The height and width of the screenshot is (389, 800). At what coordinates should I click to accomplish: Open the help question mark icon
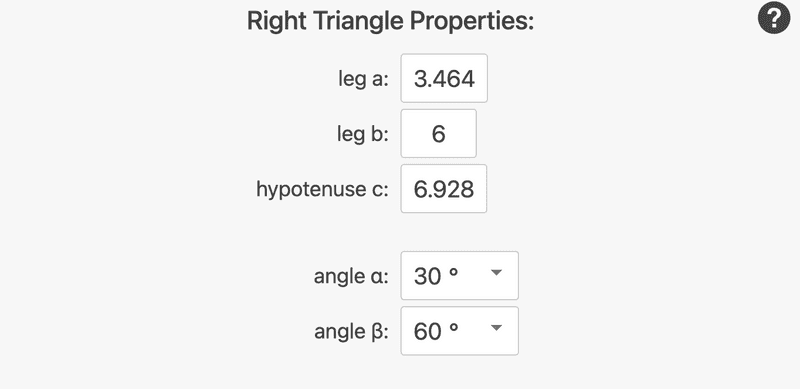pos(773,18)
